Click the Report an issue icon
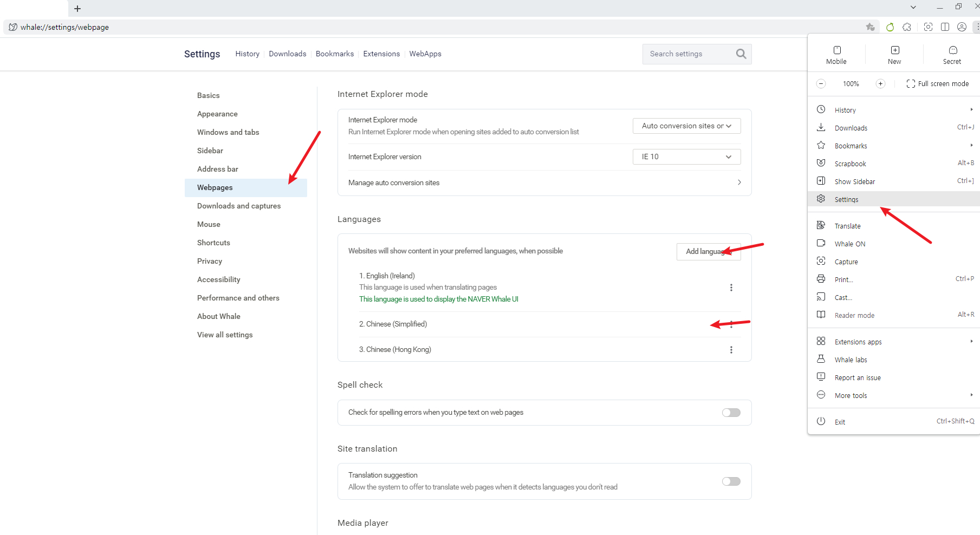980x535 pixels. 821,377
